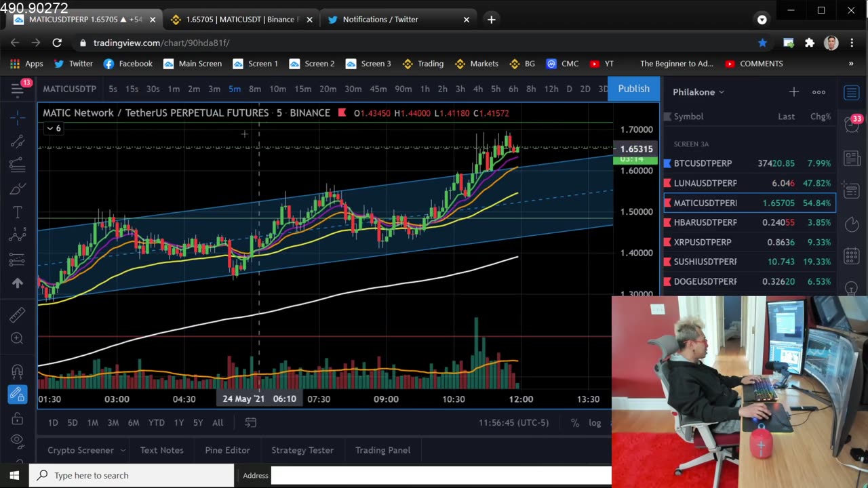This screenshot has width=868, height=488.
Task: Open the Markets bookmark folder
Action: click(477, 64)
